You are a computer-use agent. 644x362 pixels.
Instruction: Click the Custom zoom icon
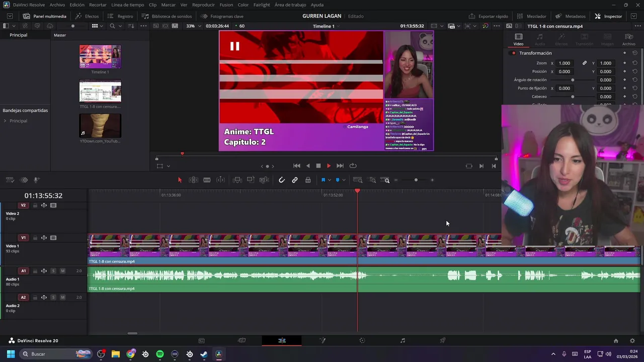click(385, 180)
